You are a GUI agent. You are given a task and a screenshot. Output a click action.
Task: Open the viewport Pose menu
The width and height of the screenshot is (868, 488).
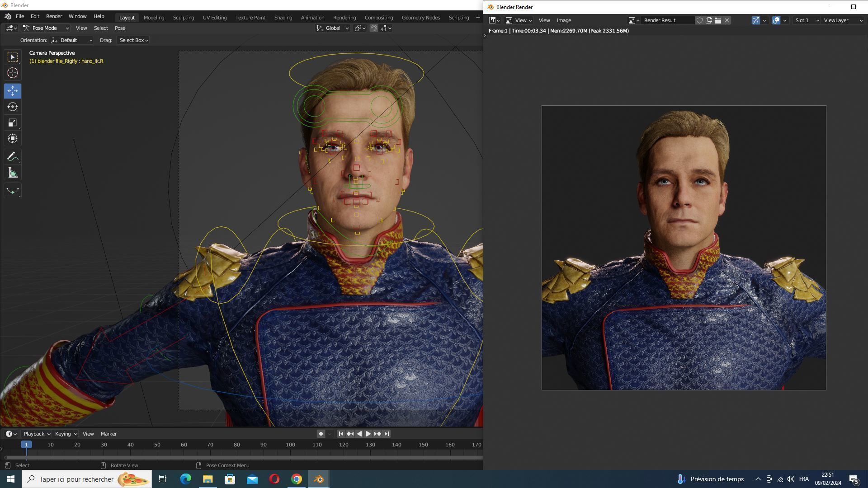[x=120, y=28]
